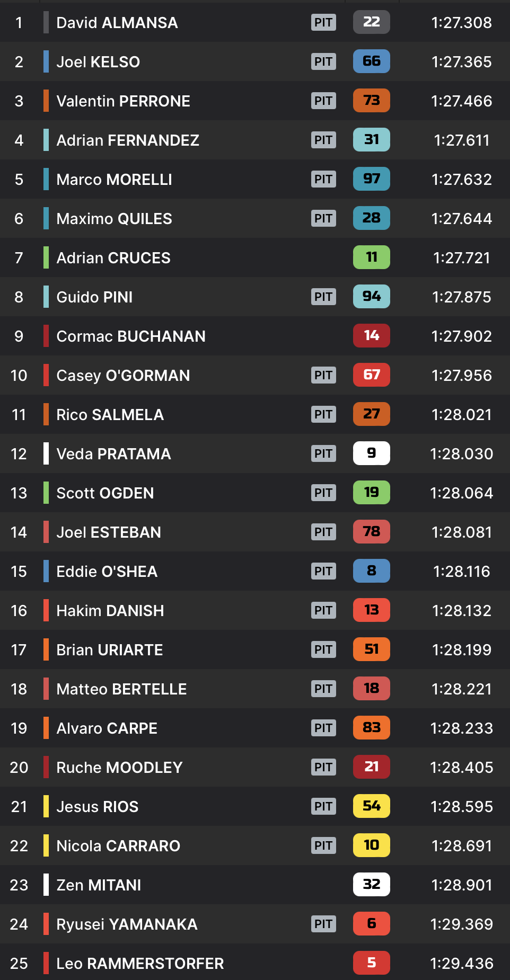Viewport: 510px width, 980px height.
Task: Click the team color bar beside Scott OGDEN
Action: 46,493
